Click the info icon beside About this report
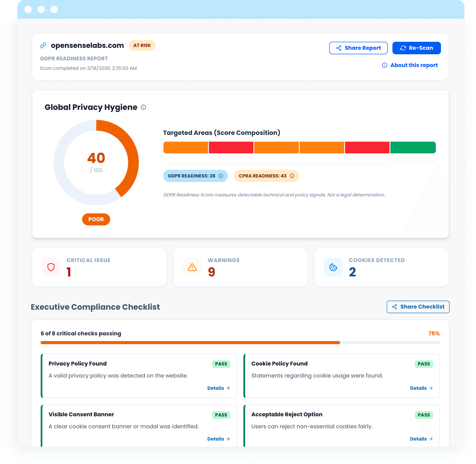 [x=384, y=65]
